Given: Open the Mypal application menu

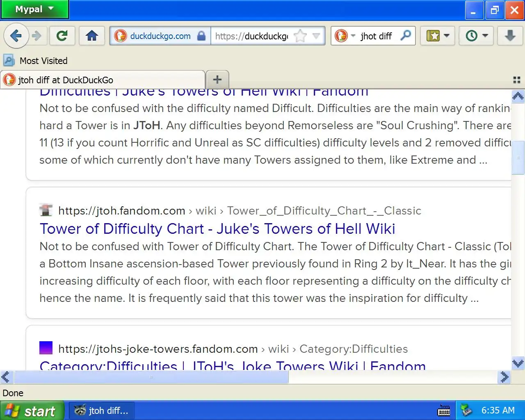Looking at the screenshot, I should tap(34, 9).
